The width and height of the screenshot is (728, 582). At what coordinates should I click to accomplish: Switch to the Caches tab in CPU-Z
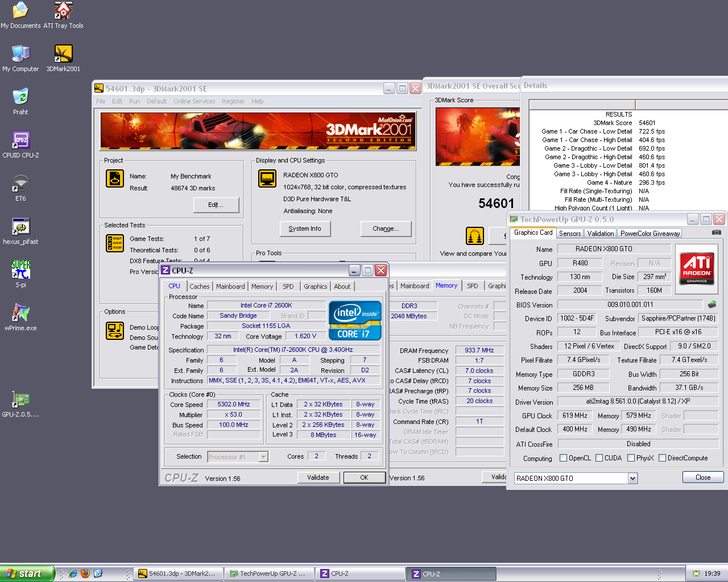coord(200,286)
